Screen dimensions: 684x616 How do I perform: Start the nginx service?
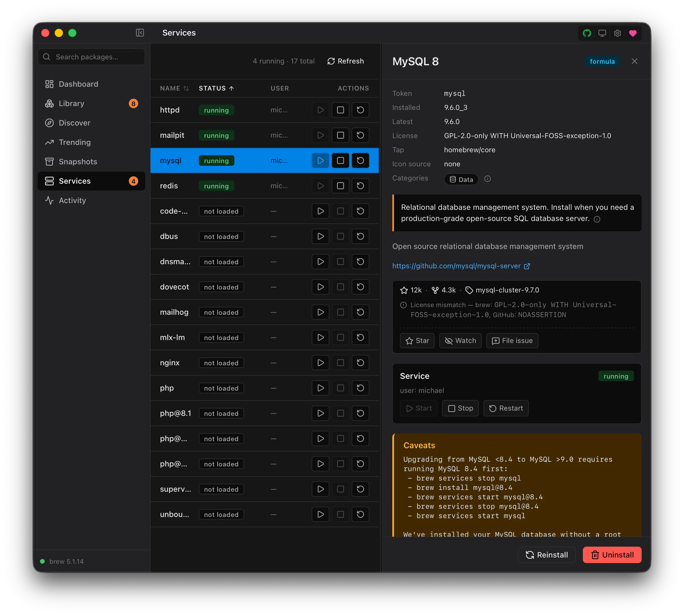coord(320,363)
